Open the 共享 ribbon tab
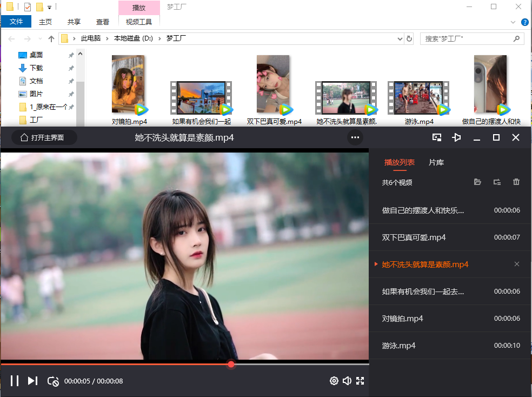Viewport: 532px width, 397px height. click(x=74, y=22)
